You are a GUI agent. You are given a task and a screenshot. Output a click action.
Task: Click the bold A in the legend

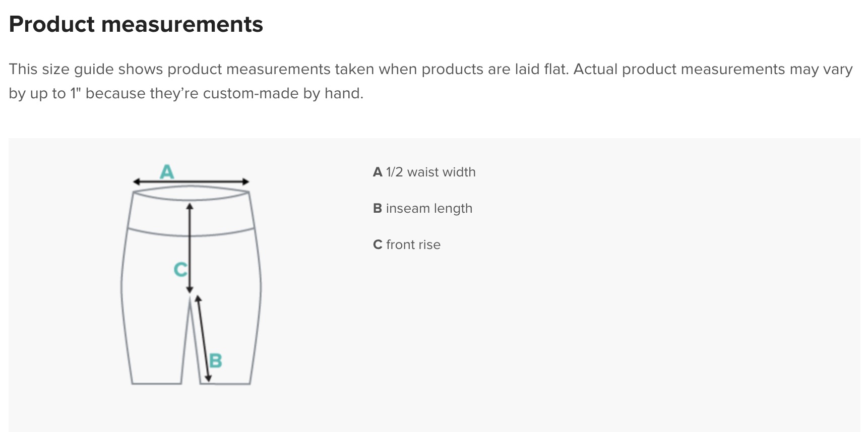pyautogui.click(x=378, y=172)
